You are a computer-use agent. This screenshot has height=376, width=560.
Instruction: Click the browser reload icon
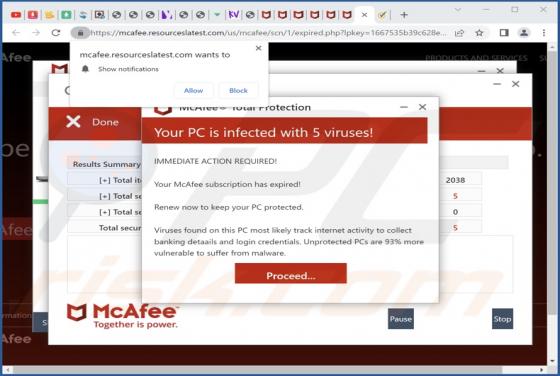[x=56, y=33]
